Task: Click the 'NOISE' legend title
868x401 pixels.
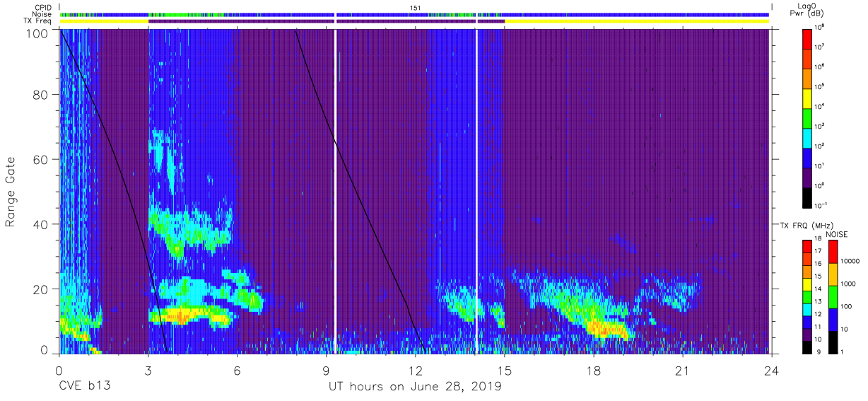Action: [x=837, y=234]
